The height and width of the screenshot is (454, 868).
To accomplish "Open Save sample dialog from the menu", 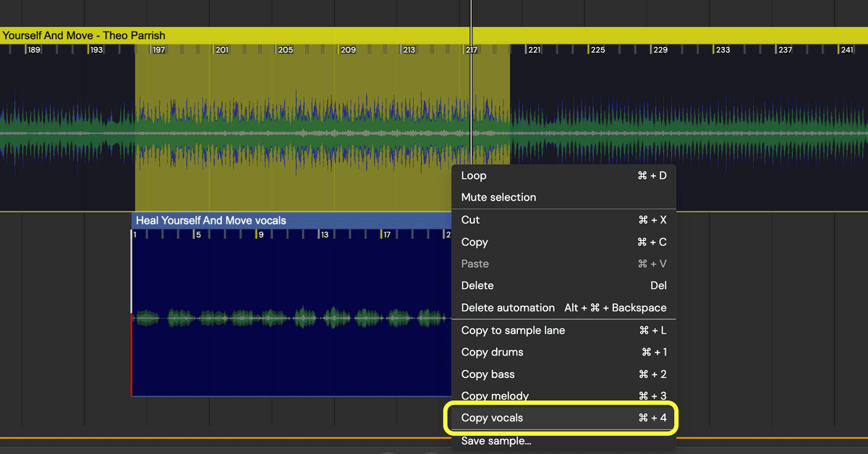I will click(x=496, y=440).
